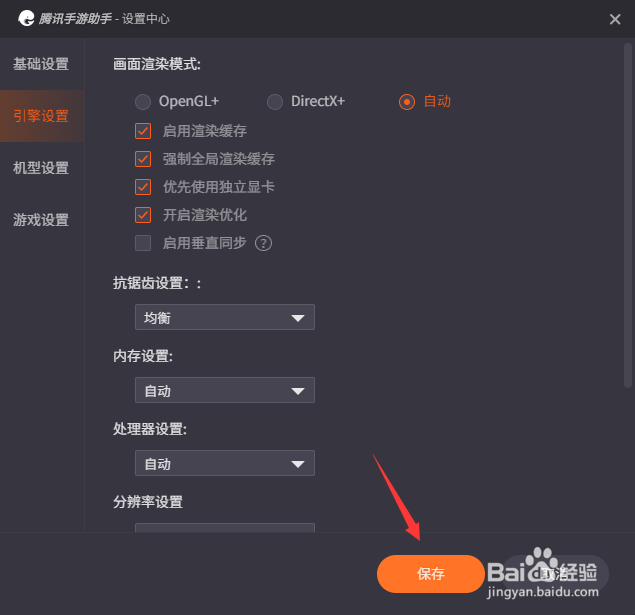Enable 启用垂直同步 checkbox
This screenshot has width=635, height=615.
143,243
